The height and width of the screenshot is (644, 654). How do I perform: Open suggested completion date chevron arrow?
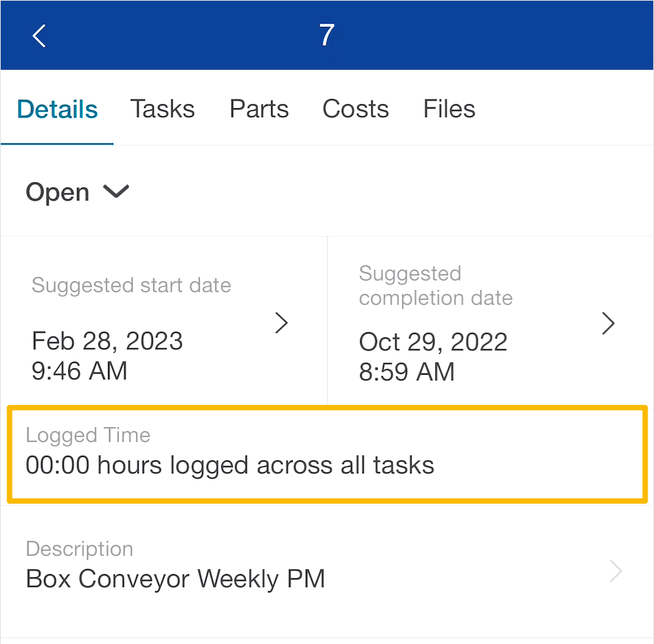pyautogui.click(x=608, y=323)
